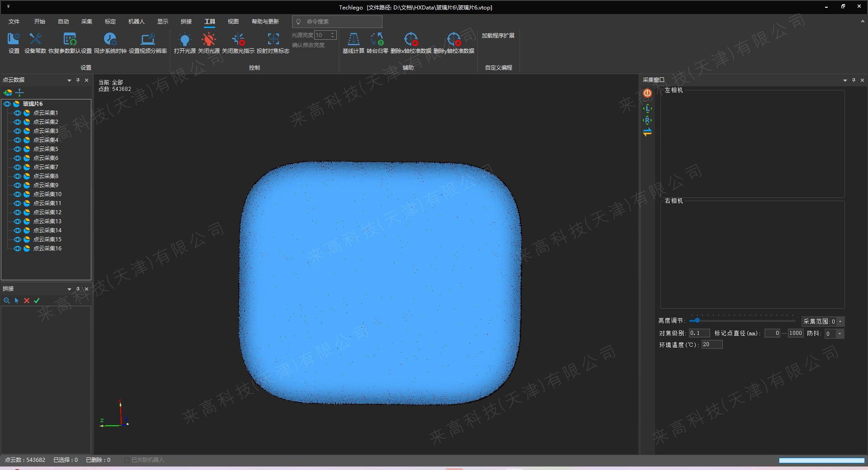Hide the 点云采集12 point cloud

tap(18, 212)
